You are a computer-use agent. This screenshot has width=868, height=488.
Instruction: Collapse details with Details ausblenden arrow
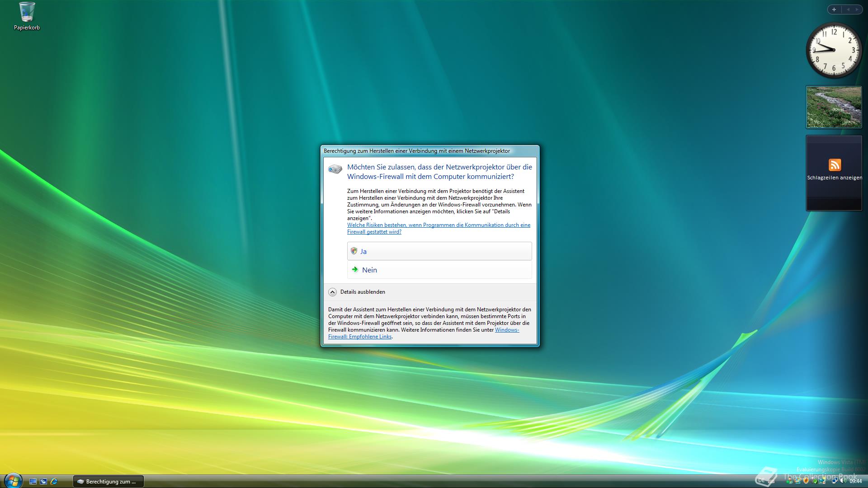[x=332, y=292]
